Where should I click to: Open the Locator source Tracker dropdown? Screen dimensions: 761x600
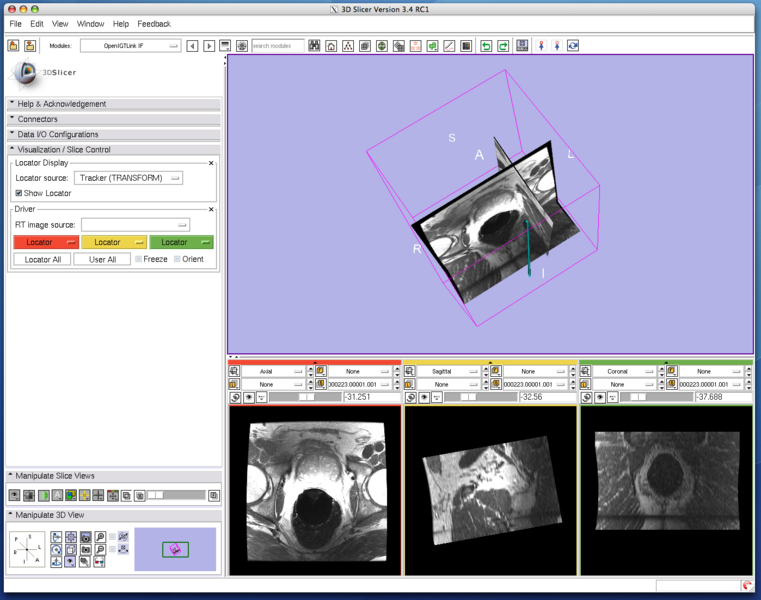[129, 178]
